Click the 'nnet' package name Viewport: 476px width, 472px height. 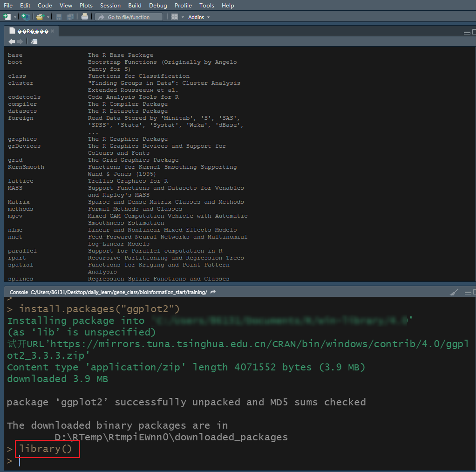click(15, 237)
